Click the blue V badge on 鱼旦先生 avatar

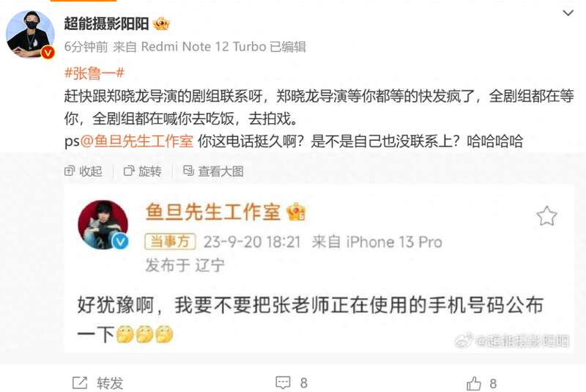120,242
